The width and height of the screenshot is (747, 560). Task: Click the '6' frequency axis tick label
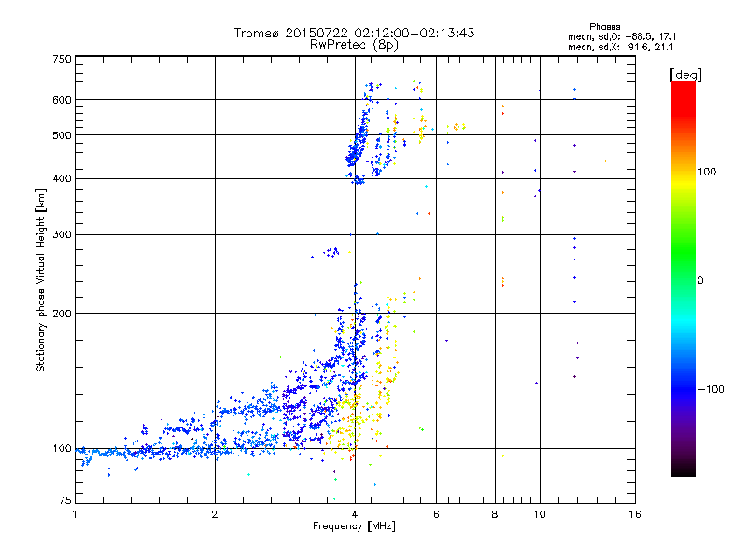pos(436,514)
